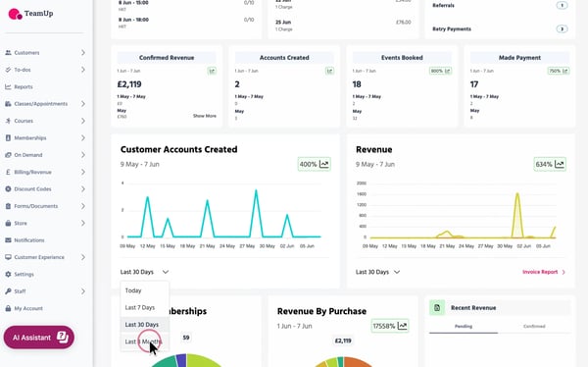Viewport: 588px width, 367px height.
Task: Click the TeamUp logo icon
Action: point(15,14)
